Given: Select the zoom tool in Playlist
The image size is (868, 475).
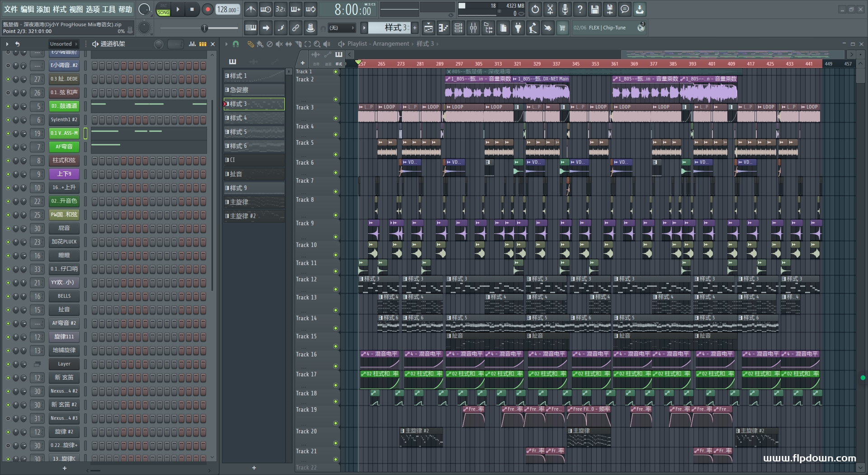Looking at the screenshot, I should pyautogui.click(x=317, y=44).
